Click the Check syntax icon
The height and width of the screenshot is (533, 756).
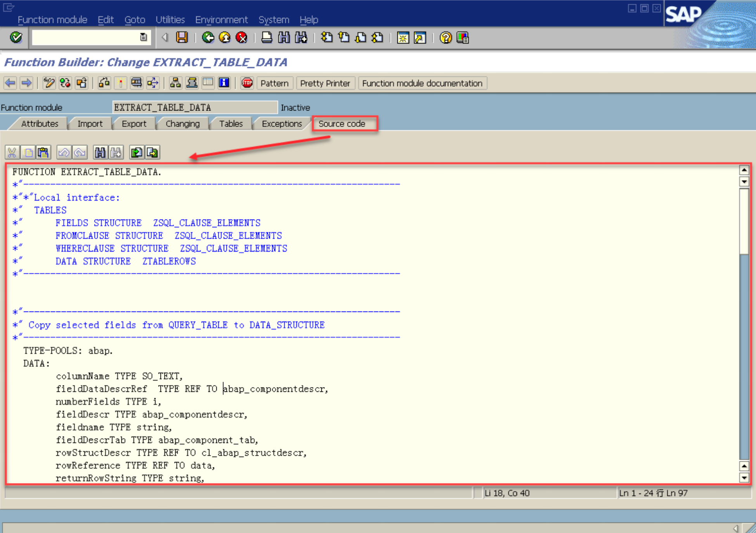(104, 83)
